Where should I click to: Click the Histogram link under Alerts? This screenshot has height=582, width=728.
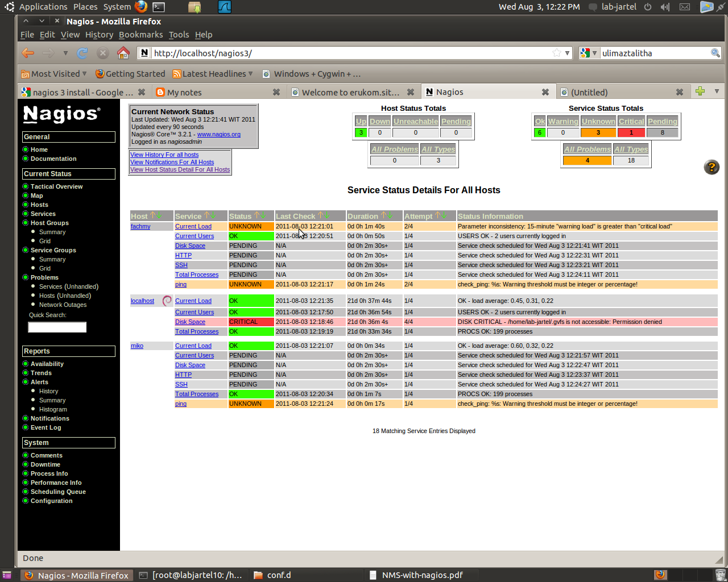[x=53, y=409]
